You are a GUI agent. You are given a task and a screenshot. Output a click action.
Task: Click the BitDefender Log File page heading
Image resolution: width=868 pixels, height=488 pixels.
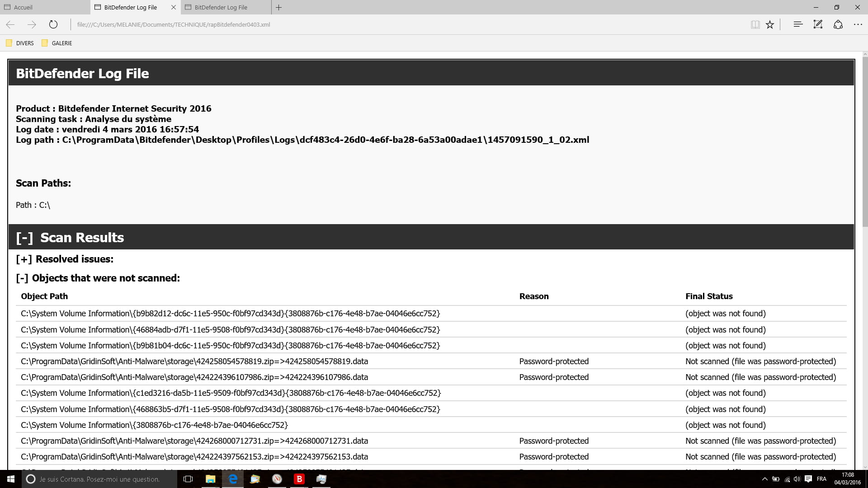click(x=82, y=74)
